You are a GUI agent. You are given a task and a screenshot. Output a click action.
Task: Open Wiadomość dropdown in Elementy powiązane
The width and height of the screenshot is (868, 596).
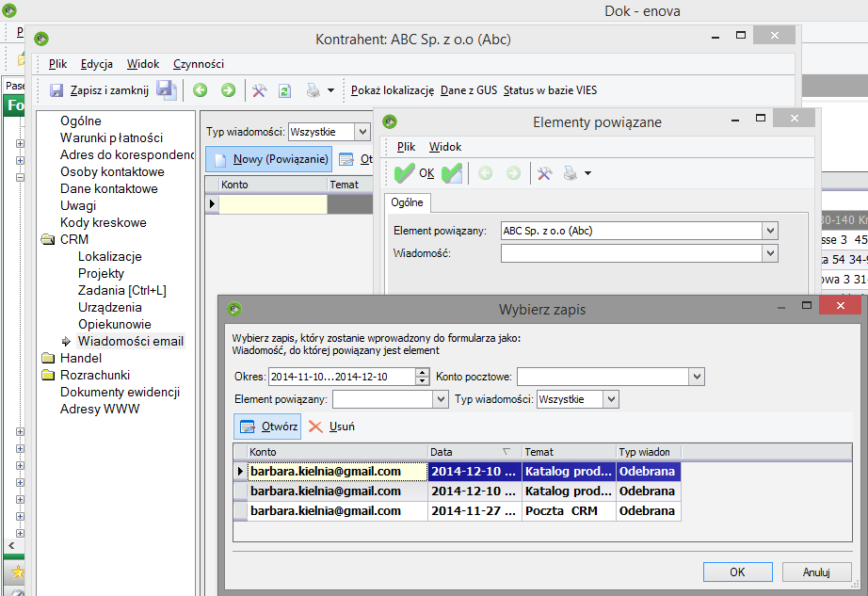coord(770,253)
